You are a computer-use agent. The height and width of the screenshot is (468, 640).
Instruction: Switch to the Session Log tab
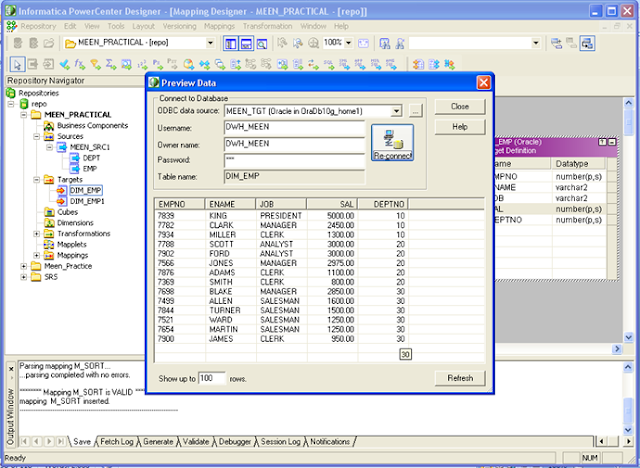tap(280, 442)
